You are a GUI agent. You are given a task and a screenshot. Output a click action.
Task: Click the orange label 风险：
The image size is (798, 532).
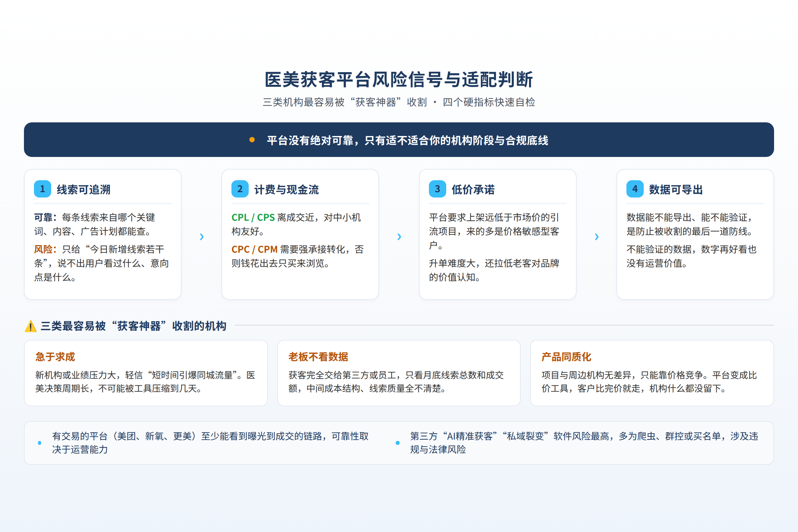(x=46, y=249)
